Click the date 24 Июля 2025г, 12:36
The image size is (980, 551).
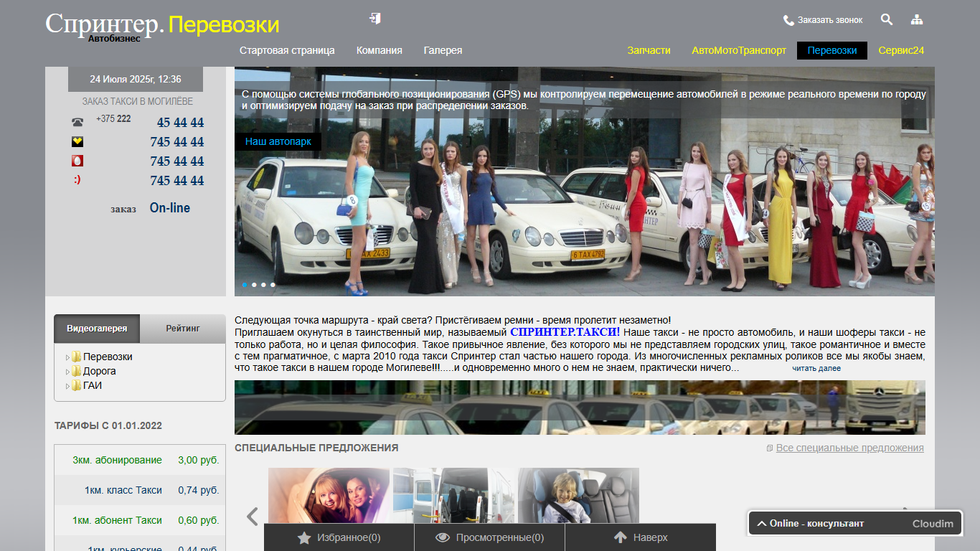pos(136,79)
